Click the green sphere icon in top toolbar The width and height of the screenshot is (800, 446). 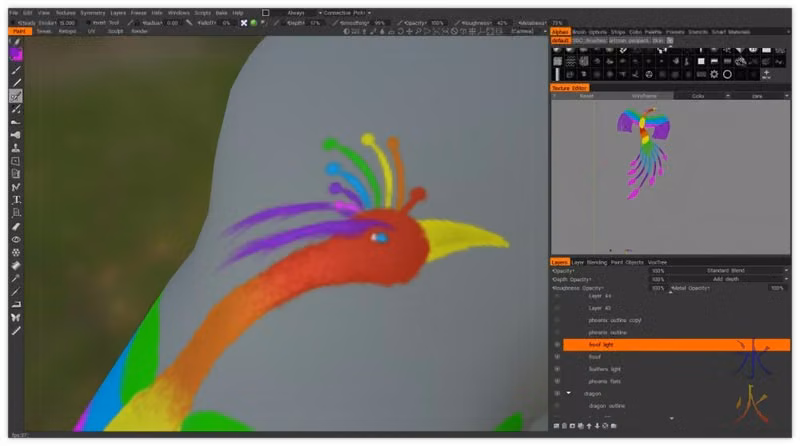point(254,23)
